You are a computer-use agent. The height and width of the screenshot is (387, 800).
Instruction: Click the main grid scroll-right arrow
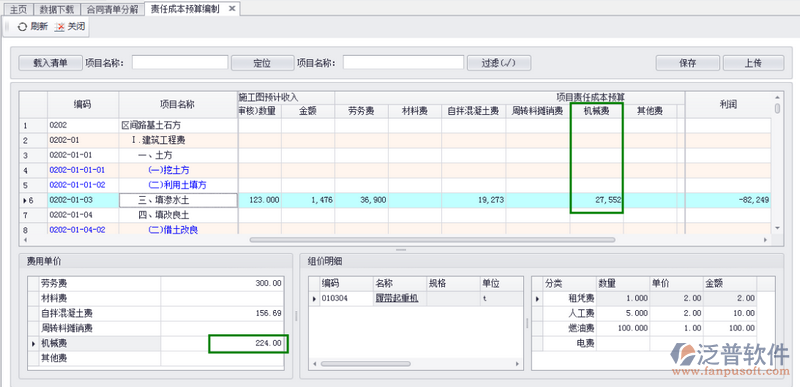[765, 240]
